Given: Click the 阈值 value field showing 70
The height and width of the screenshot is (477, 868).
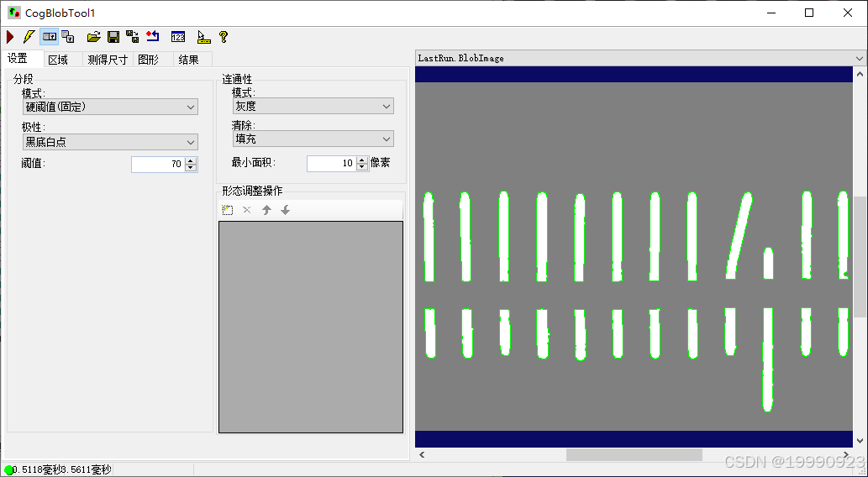Looking at the screenshot, I should coord(158,165).
